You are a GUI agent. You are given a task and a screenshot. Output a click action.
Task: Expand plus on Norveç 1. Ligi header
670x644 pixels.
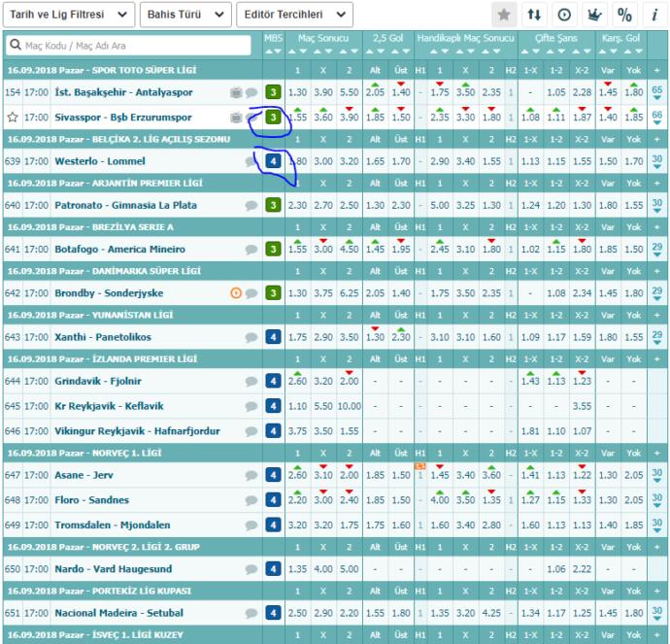point(656,454)
